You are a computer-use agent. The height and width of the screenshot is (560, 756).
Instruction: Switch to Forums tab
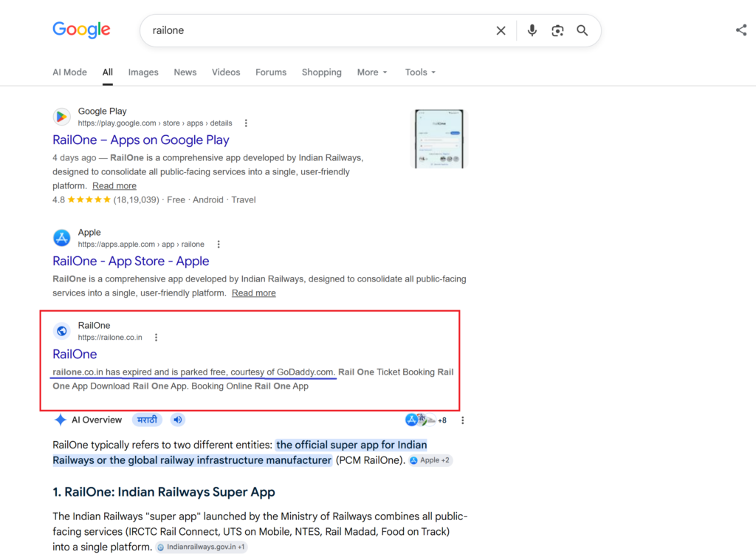[x=271, y=72]
